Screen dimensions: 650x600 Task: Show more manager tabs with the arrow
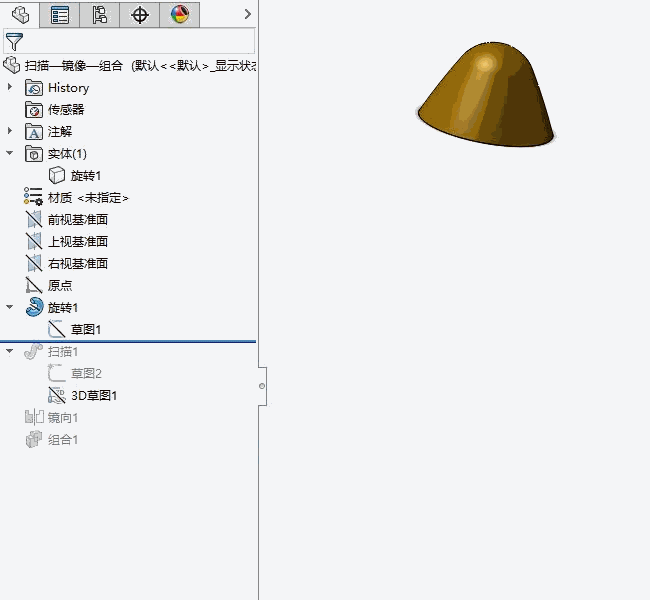point(247,15)
